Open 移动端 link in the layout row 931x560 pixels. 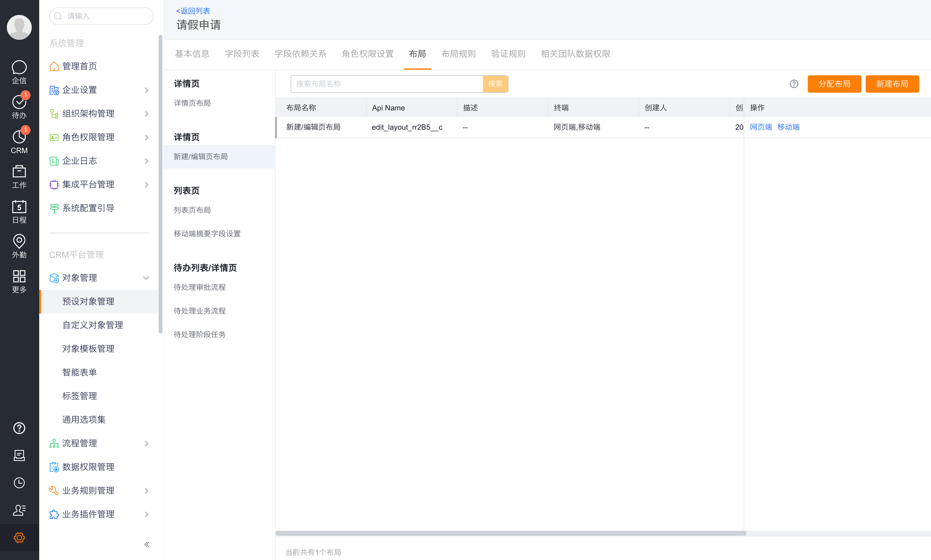[x=788, y=127]
